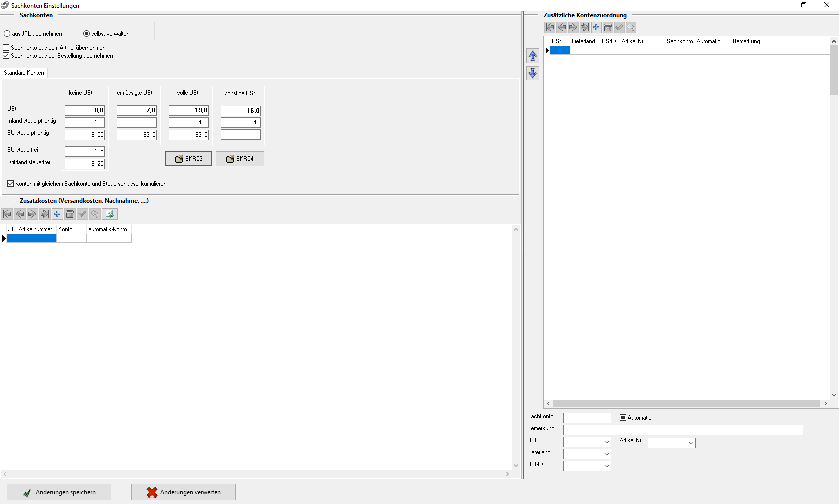Image resolution: width=839 pixels, height=504 pixels.
Task: Click the Bemerkung text field
Action: click(683, 430)
